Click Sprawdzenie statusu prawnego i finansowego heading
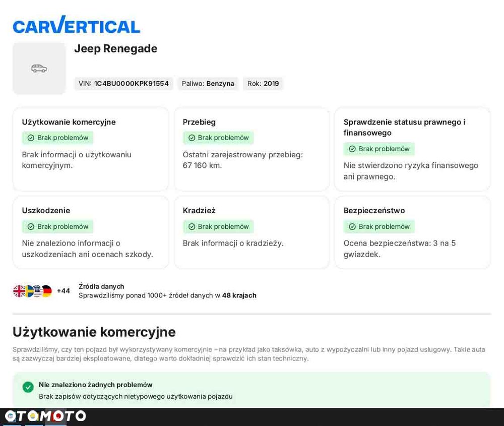The image size is (504, 426). (x=404, y=128)
